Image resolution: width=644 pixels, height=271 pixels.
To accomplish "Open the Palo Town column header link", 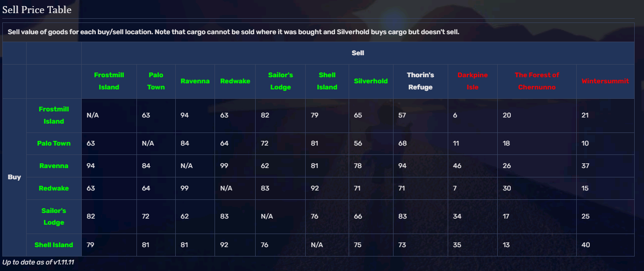I will (x=156, y=81).
